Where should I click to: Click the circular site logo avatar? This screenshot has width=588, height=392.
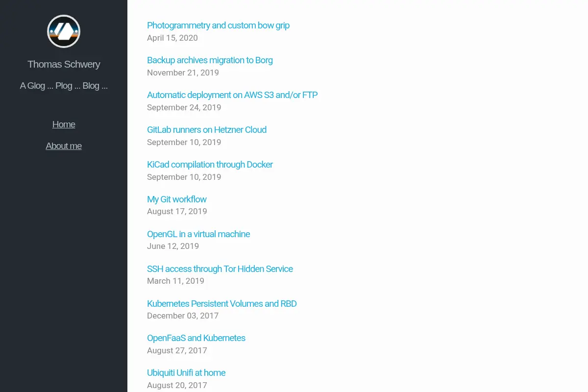point(64,31)
